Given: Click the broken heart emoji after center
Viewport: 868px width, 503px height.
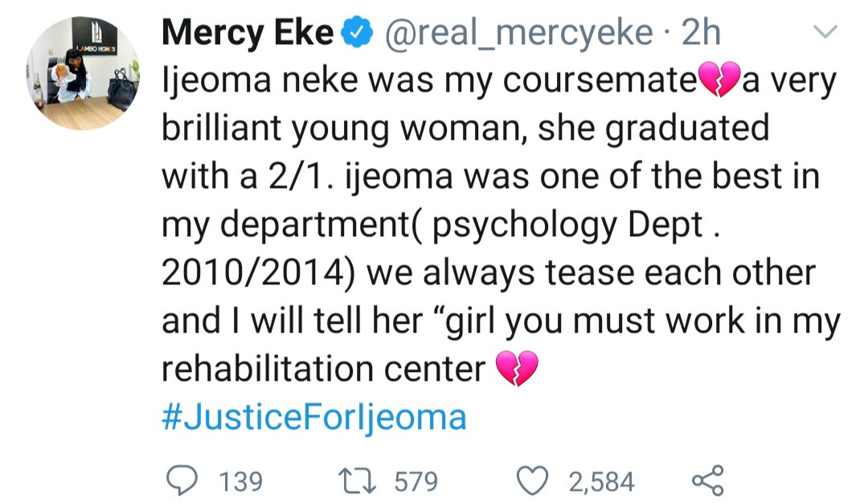Looking at the screenshot, I should [517, 368].
